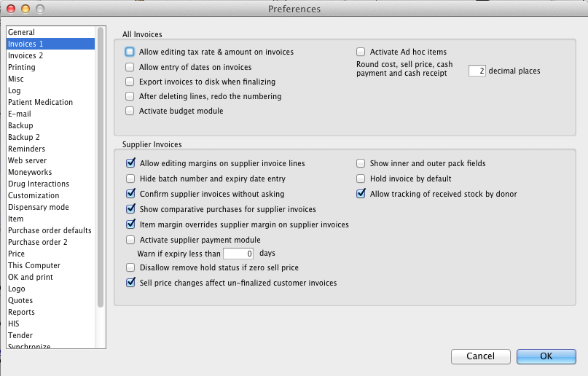Check Activate budget module option
The height and width of the screenshot is (376, 588).
(130, 111)
